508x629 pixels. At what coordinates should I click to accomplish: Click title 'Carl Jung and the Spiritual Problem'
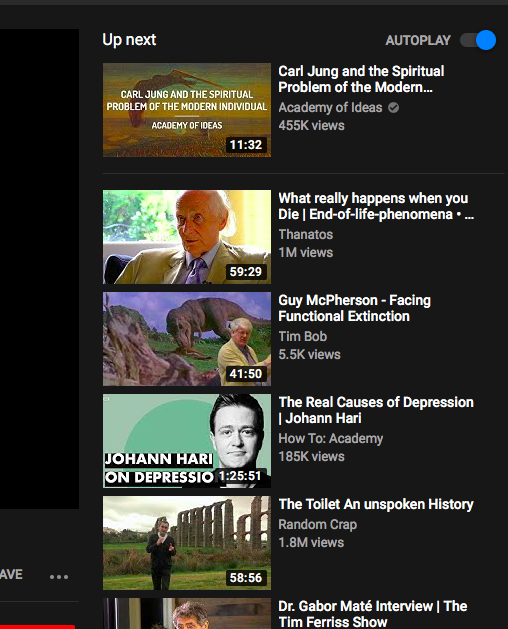pyautogui.click(x=361, y=79)
